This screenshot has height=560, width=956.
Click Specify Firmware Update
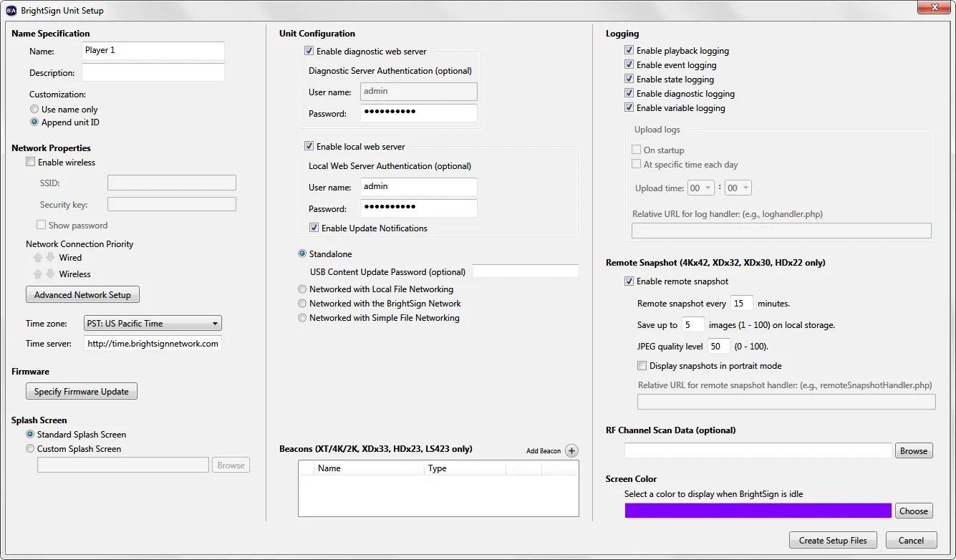[82, 392]
